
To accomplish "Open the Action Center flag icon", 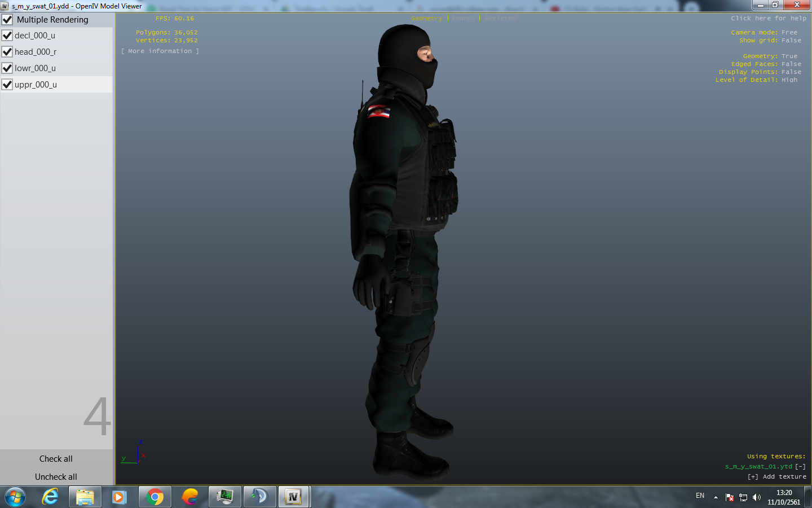I will (730, 498).
